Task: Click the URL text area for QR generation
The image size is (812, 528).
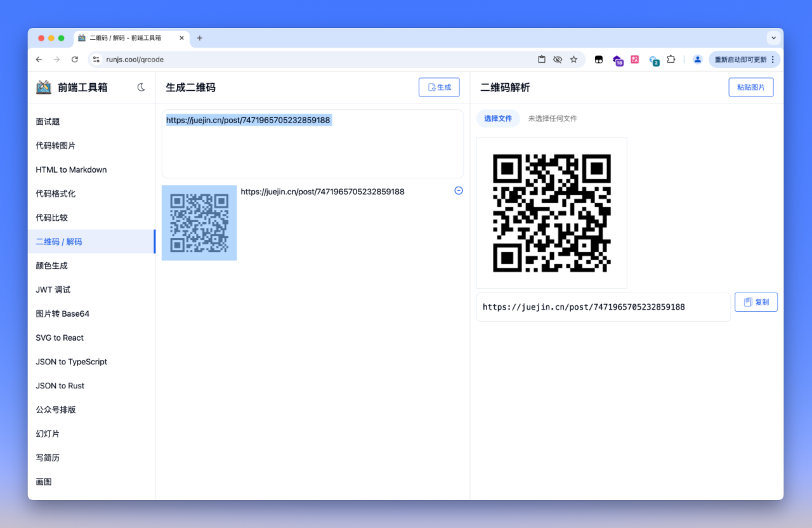Action: [312, 144]
